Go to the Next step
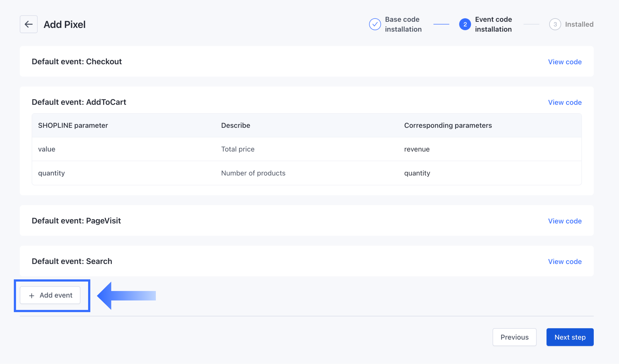The image size is (619, 364). 570,337
